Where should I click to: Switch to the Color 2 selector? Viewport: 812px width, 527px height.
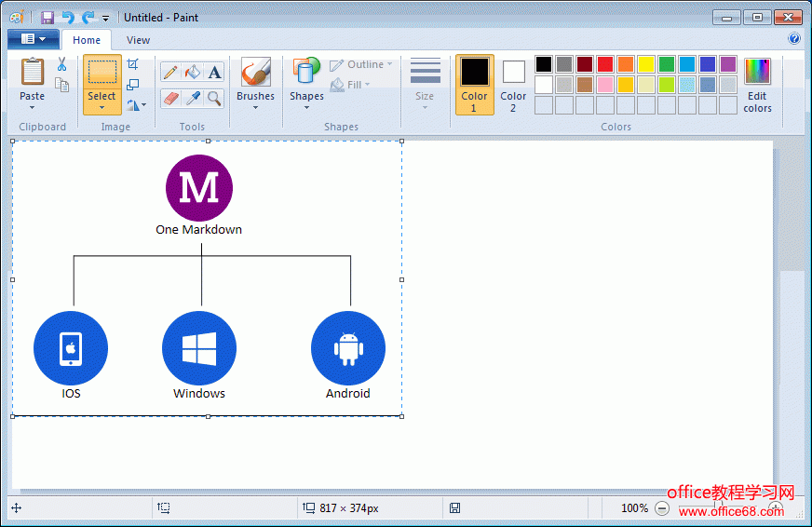pos(513,84)
